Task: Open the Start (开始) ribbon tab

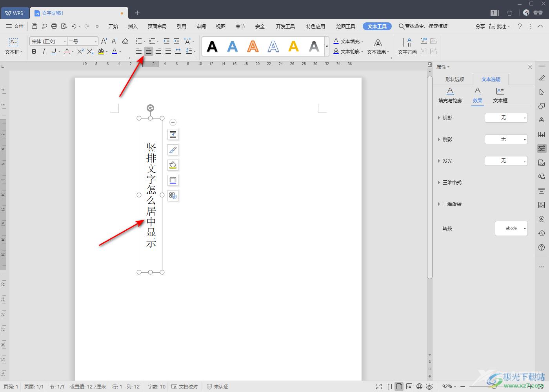Action: (x=113, y=26)
